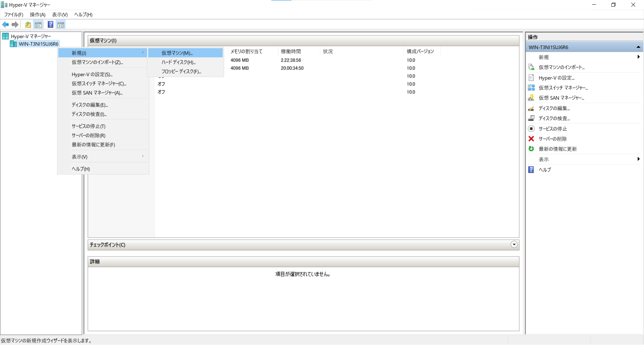Select フロッピー ディスク(F)... in submenu
The width and height of the screenshot is (644, 345).
(185, 71)
